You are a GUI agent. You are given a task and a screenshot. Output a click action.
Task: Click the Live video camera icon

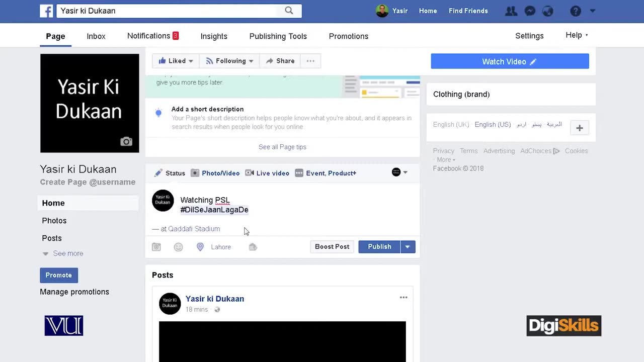[x=250, y=173]
